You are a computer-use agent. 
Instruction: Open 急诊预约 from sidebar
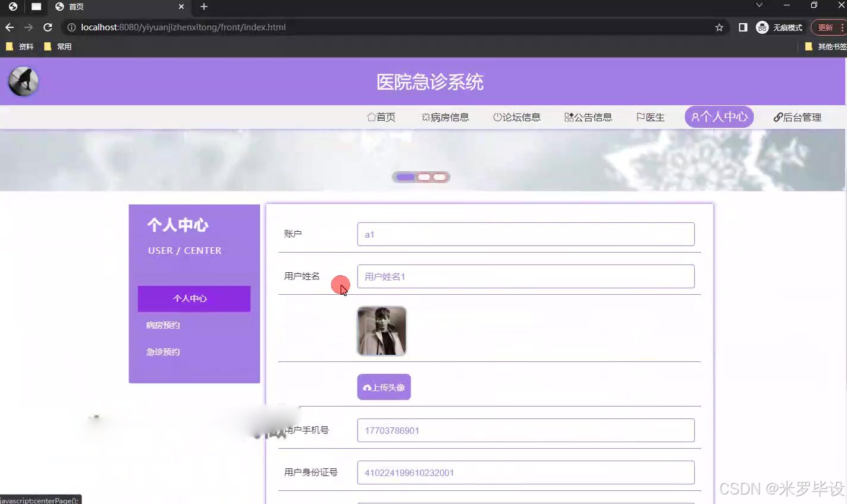pos(162,351)
